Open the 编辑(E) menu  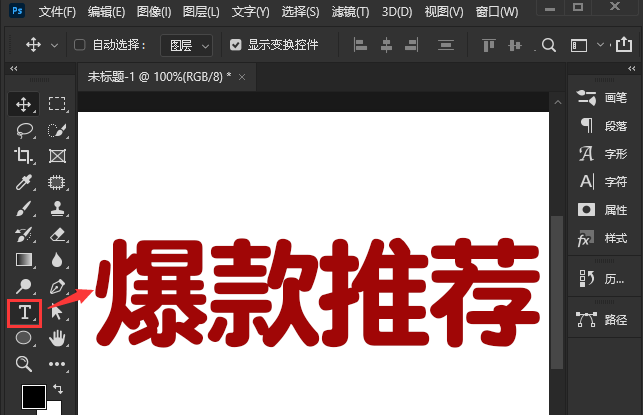click(x=106, y=12)
